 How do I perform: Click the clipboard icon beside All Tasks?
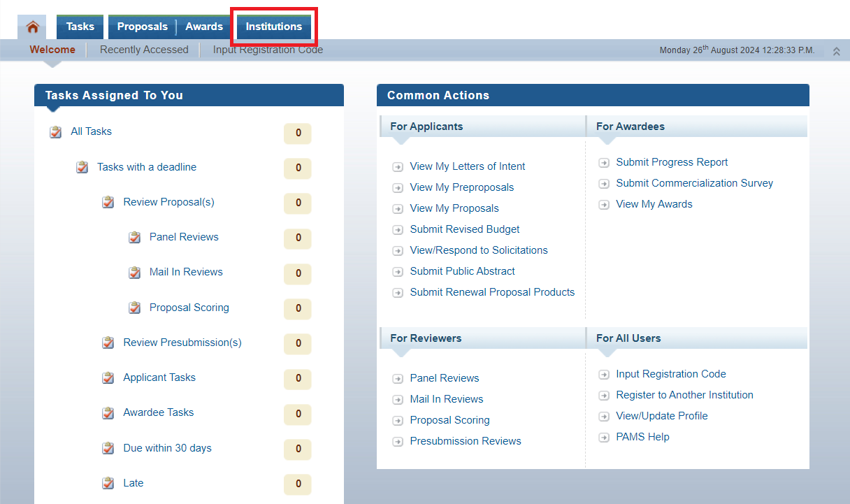[x=56, y=132]
